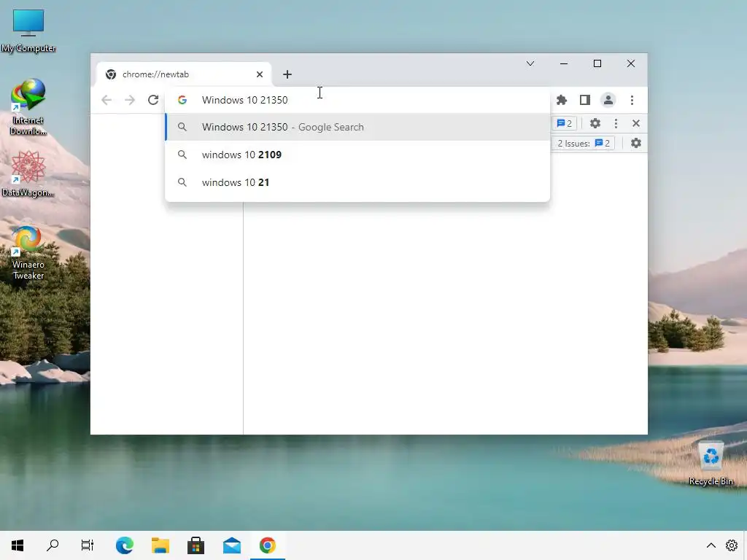The image size is (747, 560).
Task: Open the 2 Issues link in console
Action: pyautogui.click(x=584, y=144)
